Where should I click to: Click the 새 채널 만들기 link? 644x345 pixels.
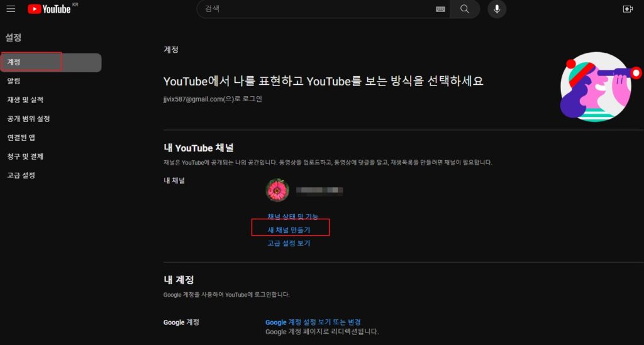[289, 230]
